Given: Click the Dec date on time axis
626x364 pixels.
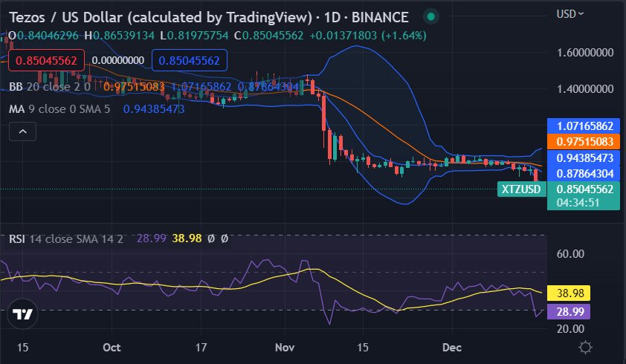Looking at the screenshot, I should click(x=452, y=348).
